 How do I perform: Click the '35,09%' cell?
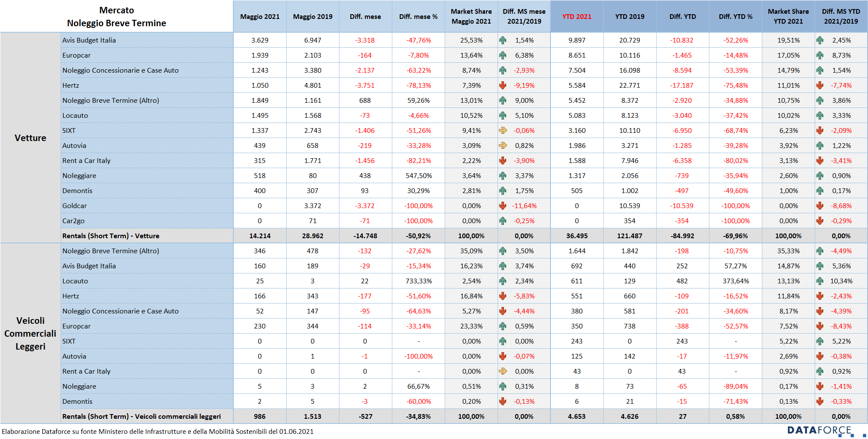(x=471, y=251)
